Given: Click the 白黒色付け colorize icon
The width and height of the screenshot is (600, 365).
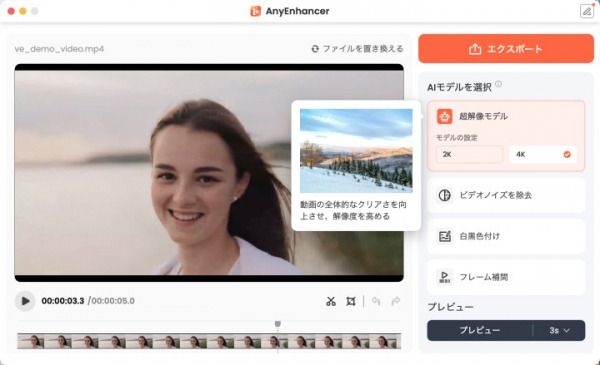Looking at the screenshot, I should click(x=444, y=236).
